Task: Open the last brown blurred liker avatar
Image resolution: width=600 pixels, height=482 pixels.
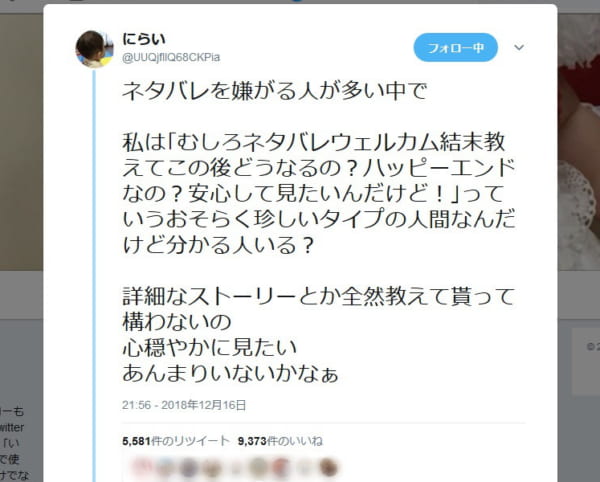Action: pyautogui.click(x=328, y=467)
